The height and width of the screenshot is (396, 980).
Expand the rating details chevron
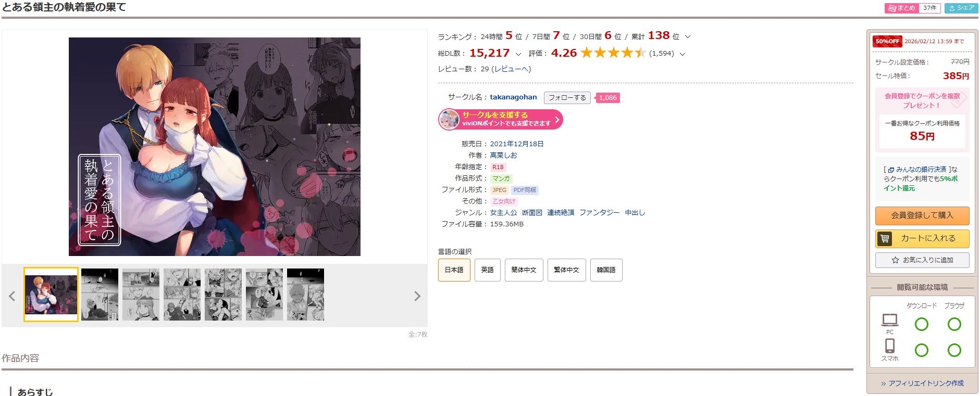pos(683,54)
